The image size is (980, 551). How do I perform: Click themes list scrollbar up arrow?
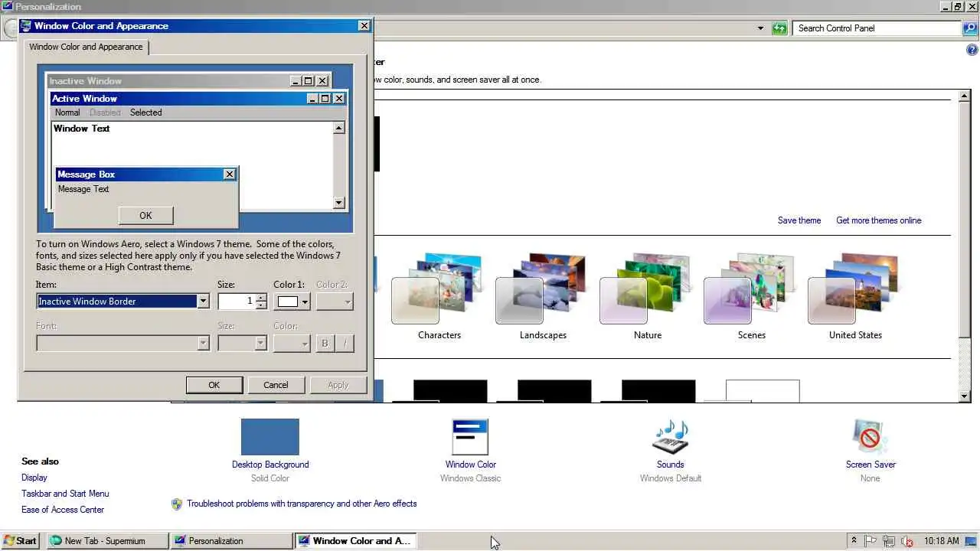[x=965, y=96]
